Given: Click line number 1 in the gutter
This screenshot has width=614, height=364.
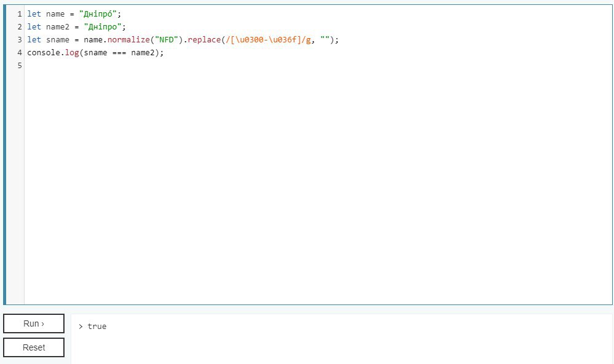Looking at the screenshot, I should pyautogui.click(x=20, y=14).
